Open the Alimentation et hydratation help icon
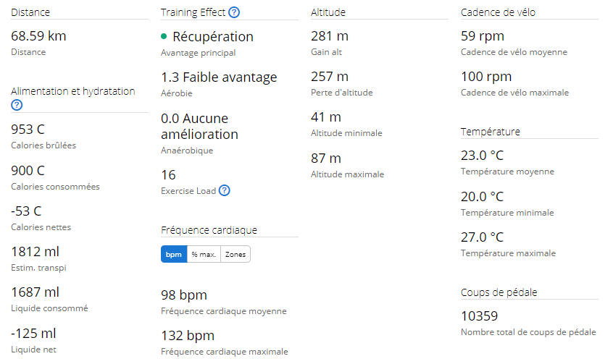The image size is (613, 364). point(17,105)
